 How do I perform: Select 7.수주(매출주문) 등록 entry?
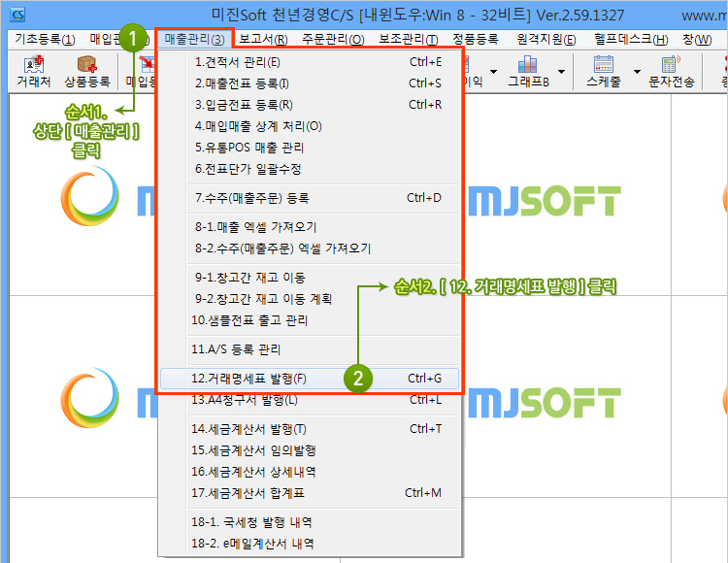coord(311,198)
